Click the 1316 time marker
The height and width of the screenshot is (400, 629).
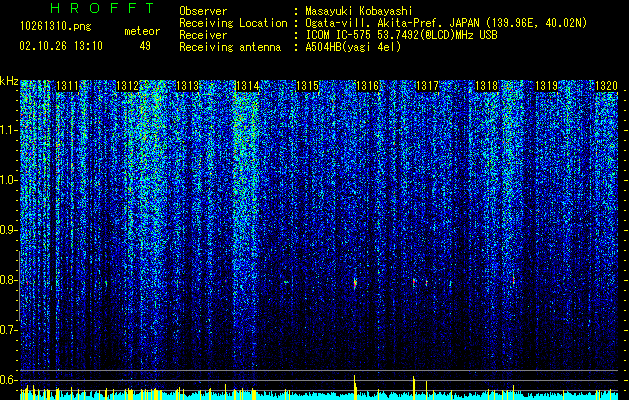367,86
